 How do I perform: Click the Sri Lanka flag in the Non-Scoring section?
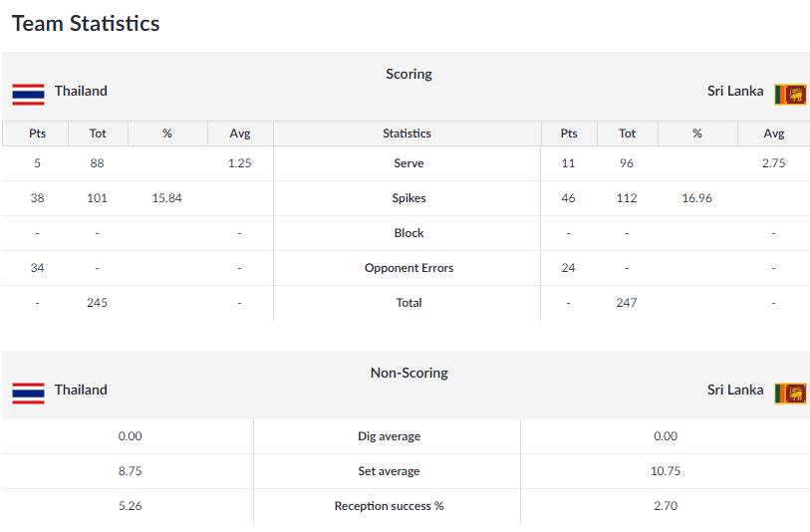(790, 393)
